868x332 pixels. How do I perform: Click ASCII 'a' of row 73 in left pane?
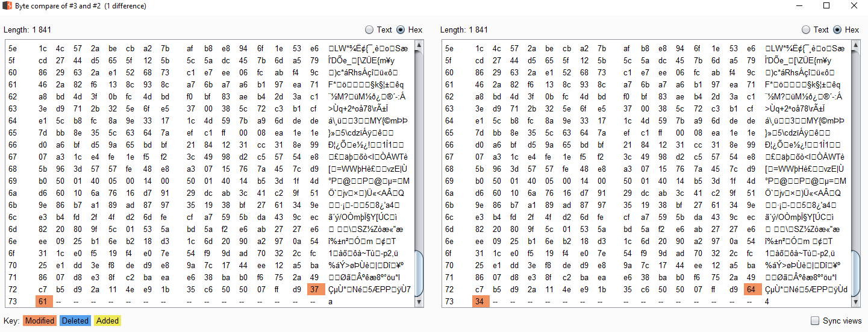coord(330,301)
